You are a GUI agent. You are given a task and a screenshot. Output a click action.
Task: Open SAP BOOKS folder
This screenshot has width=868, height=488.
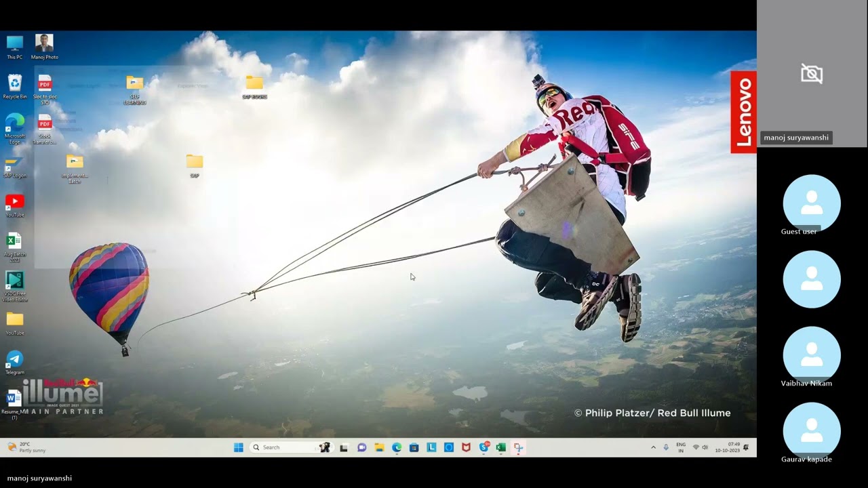pos(254,87)
